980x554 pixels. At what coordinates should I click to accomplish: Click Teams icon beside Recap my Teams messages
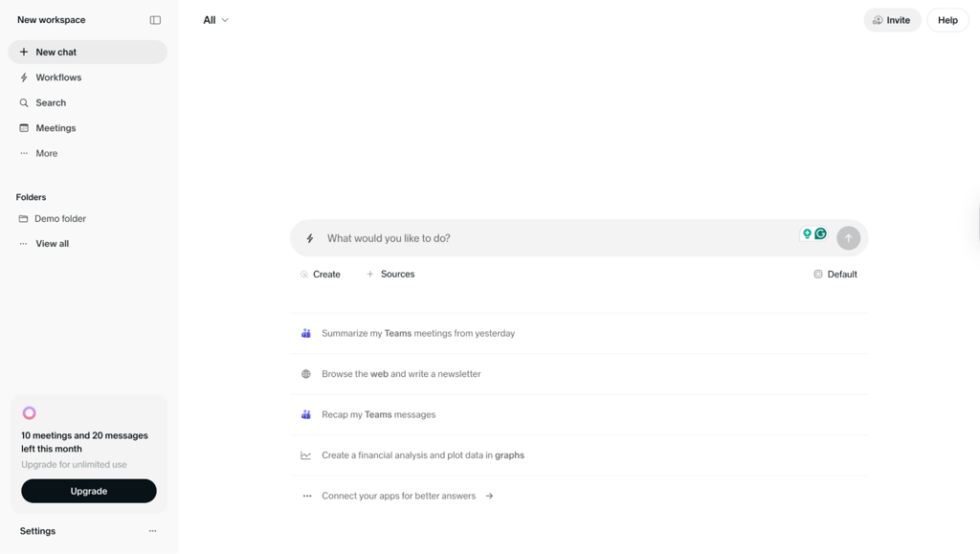305,414
